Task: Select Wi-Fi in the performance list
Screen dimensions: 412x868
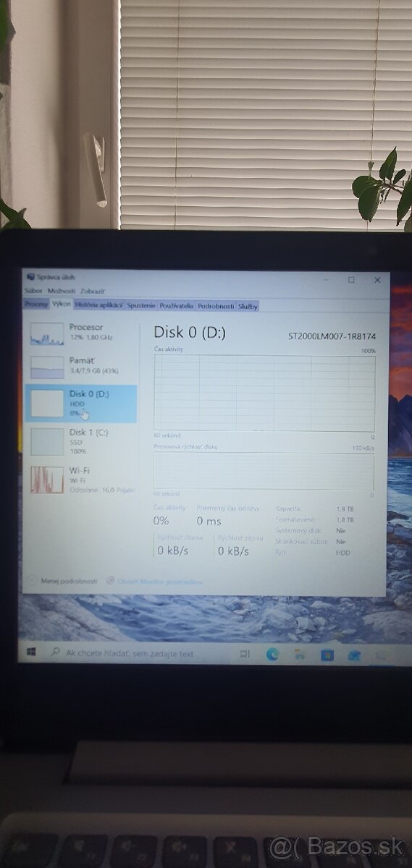Action: pyautogui.click(x=81, y=480)
